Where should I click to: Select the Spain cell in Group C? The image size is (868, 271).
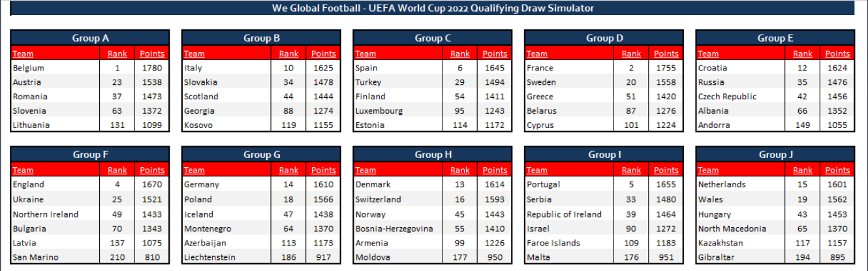pos(366,68)
